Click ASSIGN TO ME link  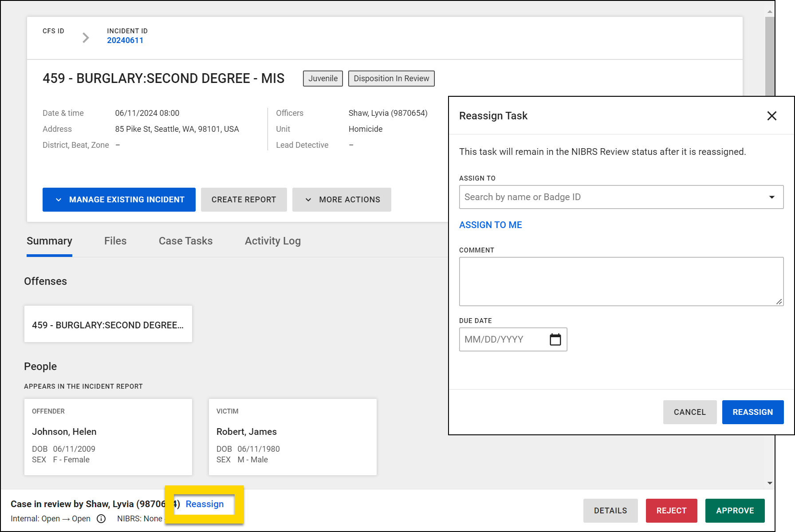coord(490,225)
